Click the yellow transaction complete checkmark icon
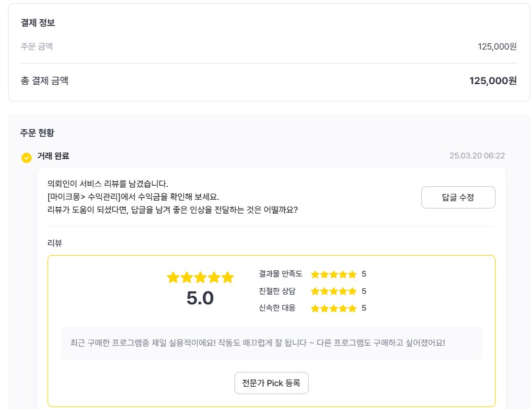Screen dimensions: 532x409 pos(26,157)
